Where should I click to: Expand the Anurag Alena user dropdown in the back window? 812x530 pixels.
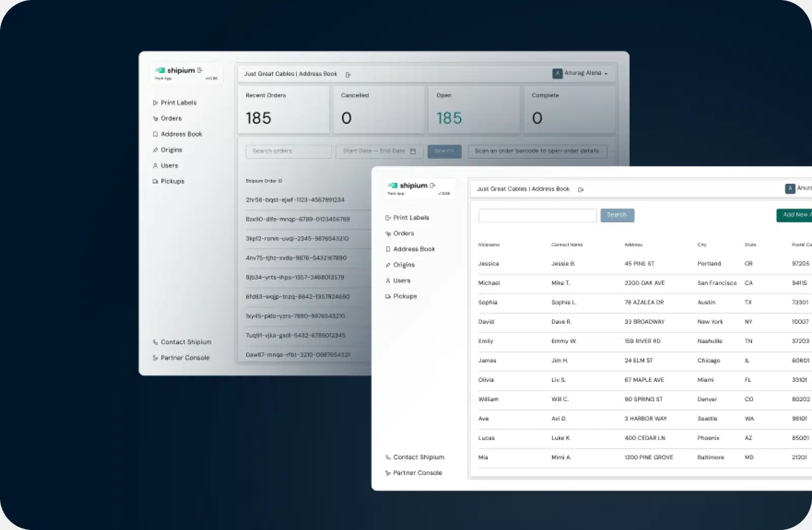tap(580, 74)
